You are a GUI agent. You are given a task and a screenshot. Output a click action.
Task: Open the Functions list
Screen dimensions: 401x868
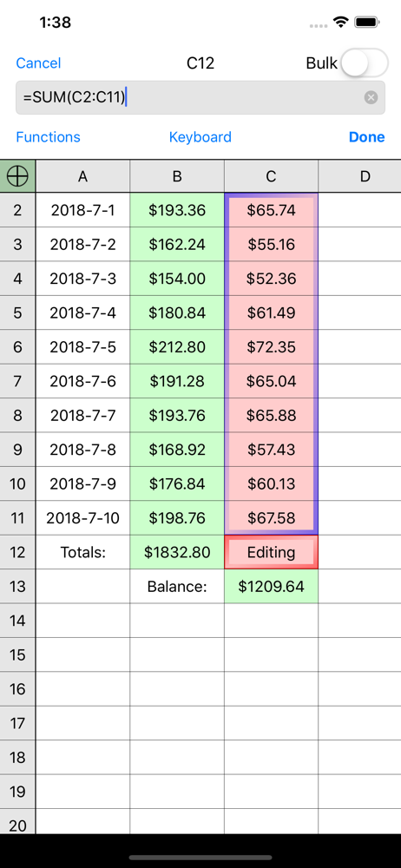click(49, 137)
